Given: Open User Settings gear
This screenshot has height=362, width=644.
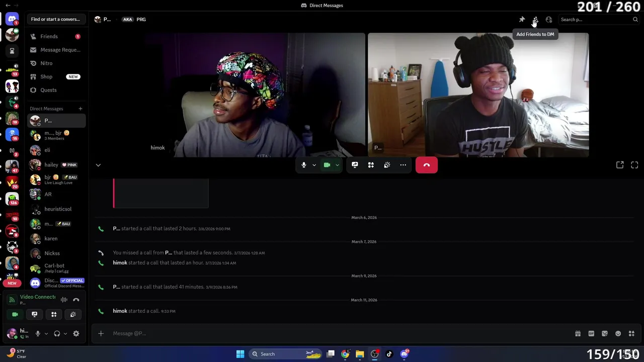Looking at the screenshot, I should (x=76, y=333).
